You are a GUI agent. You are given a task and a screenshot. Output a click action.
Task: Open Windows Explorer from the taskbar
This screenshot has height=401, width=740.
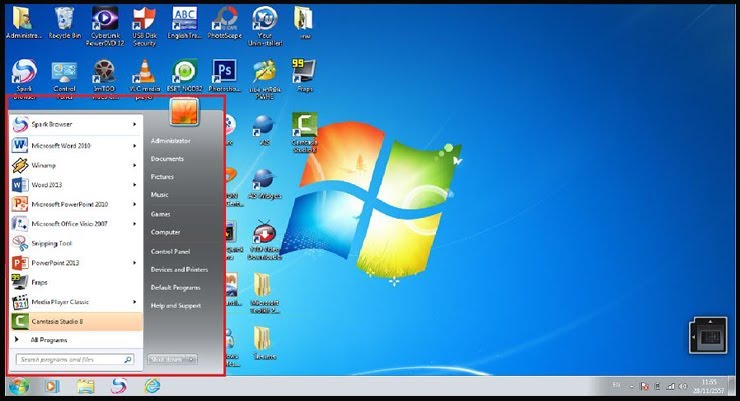(x=85, y=385)
